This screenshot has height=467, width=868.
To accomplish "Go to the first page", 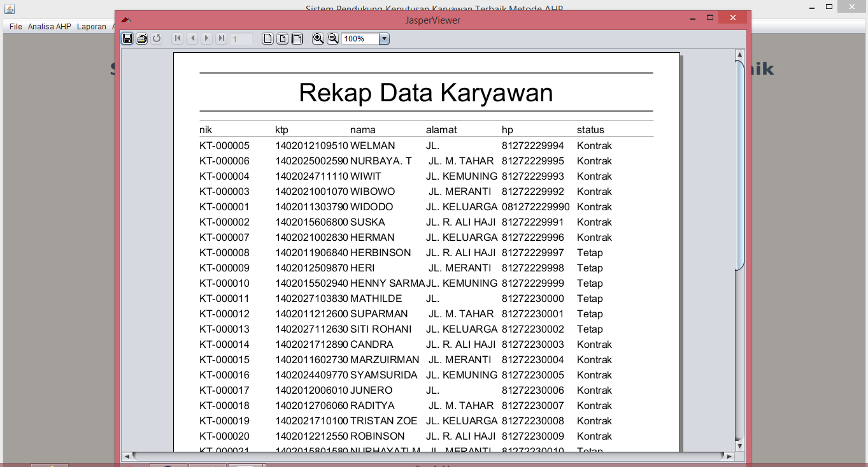I will (178, 38).
